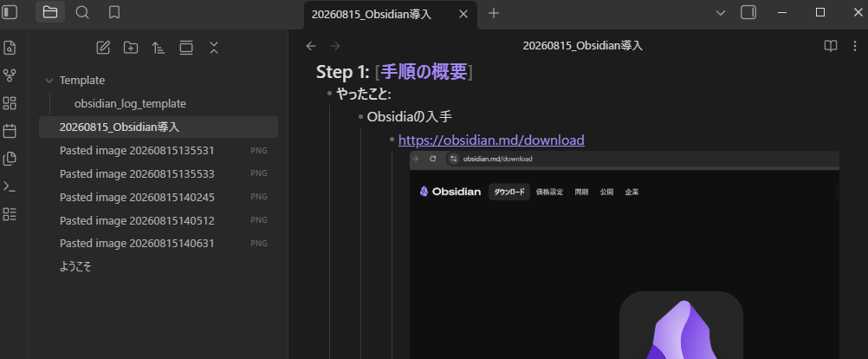Viewport: 868px width, 359px height.
Task: Open the note's more options menu
Action: click(855, 46)
